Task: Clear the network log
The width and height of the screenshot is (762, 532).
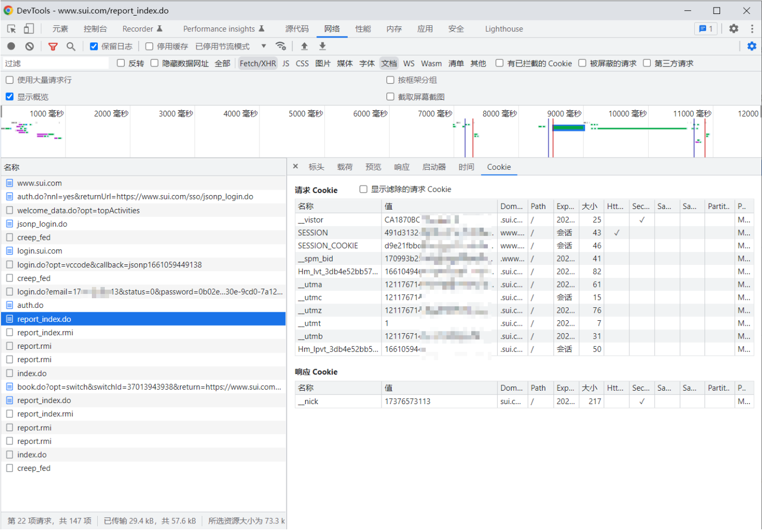Action: click(x=30, y=47)
